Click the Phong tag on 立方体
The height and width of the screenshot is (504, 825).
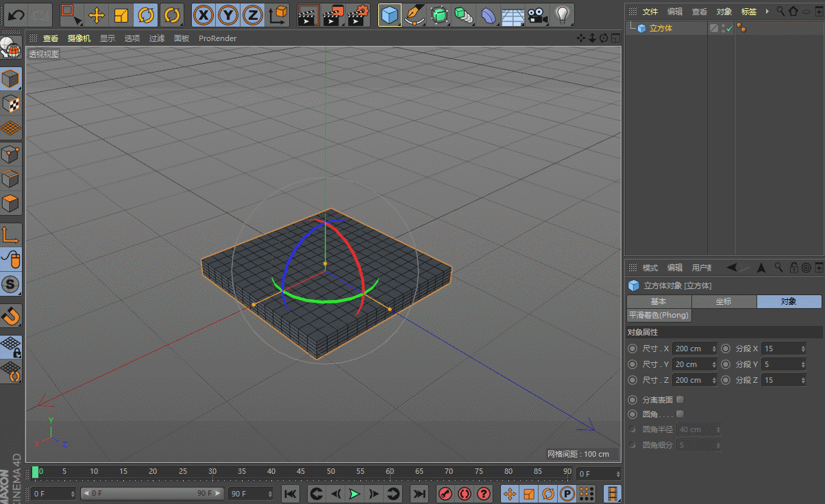click(741, 28)
